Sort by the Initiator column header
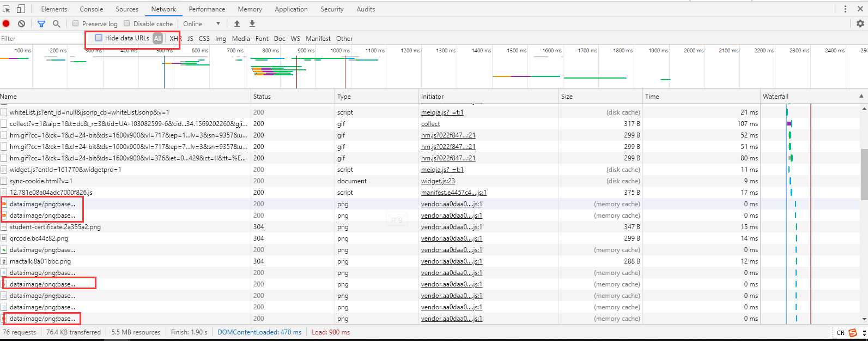The width and height of the screenshot is (868, 341). pyautogui.click(x=489, y=96)
